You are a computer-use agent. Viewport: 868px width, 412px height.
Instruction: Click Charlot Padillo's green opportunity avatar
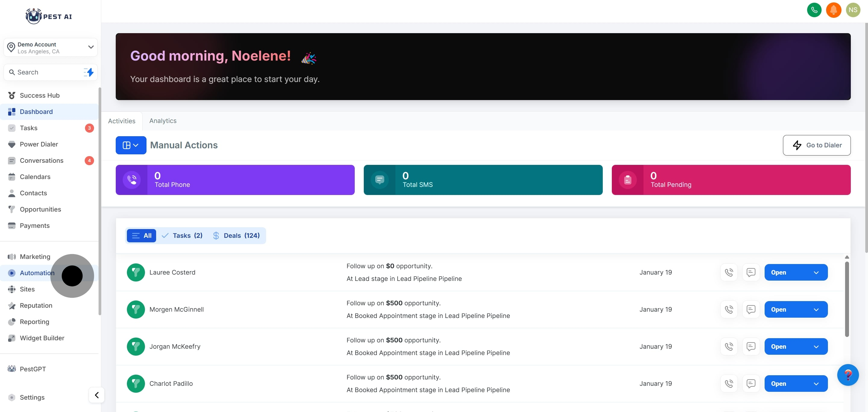tap(136, 383)
